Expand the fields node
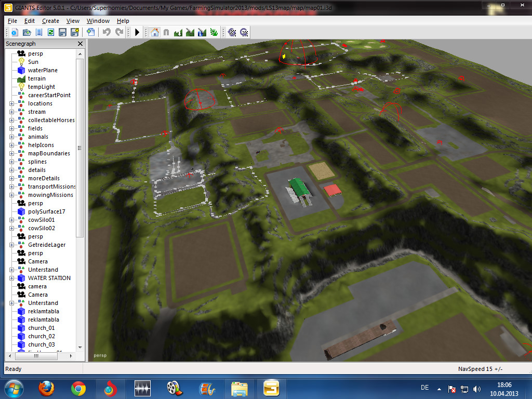 pyautogui.click(x=11, y=129)
